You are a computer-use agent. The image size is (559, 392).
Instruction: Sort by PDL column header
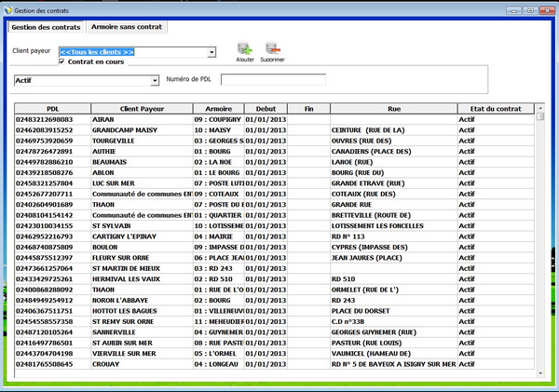(52, 109)
